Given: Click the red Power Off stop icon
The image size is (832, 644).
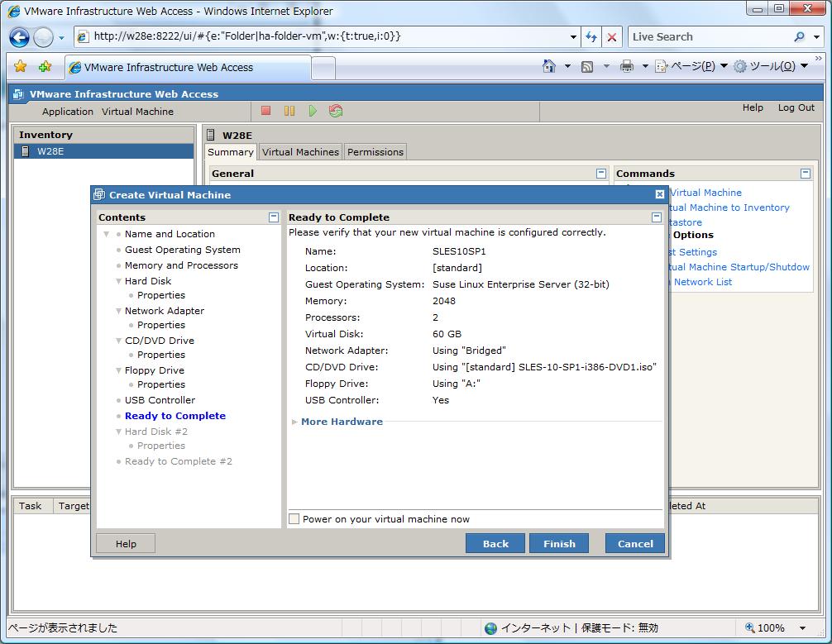Looking at the screenshot, I should pos(265,111).
